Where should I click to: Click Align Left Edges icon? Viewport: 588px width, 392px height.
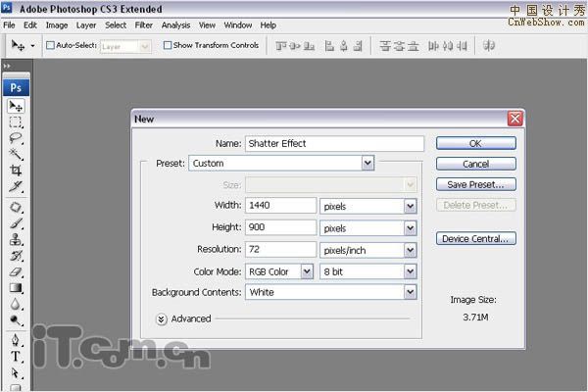(329, 46)
